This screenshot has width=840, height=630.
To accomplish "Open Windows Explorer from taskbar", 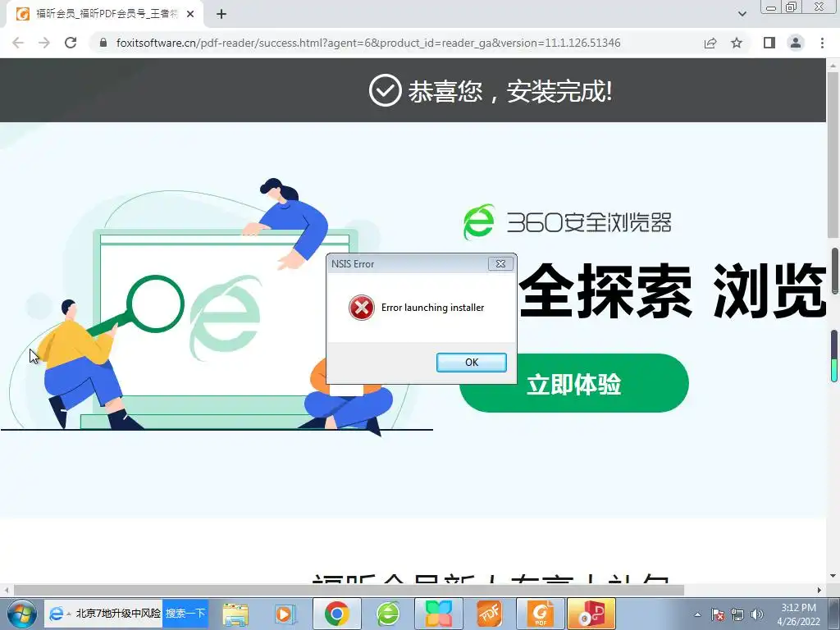I will 235,614.
